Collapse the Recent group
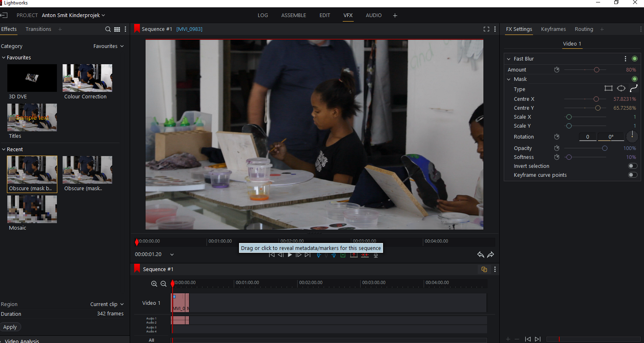This screenshot has height=343, width=644. (x=4, y=150)
